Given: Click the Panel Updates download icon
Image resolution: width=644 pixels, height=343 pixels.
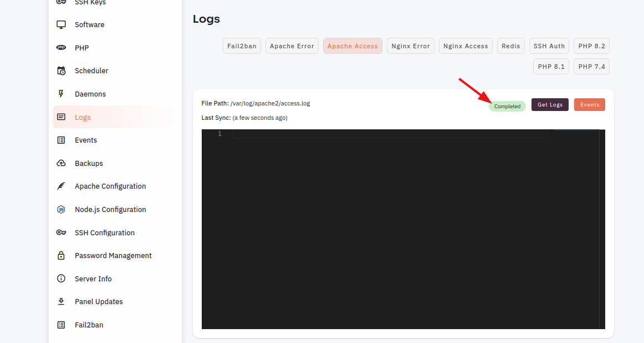Looking at the screenshot, I should click(x=61, y=301).
